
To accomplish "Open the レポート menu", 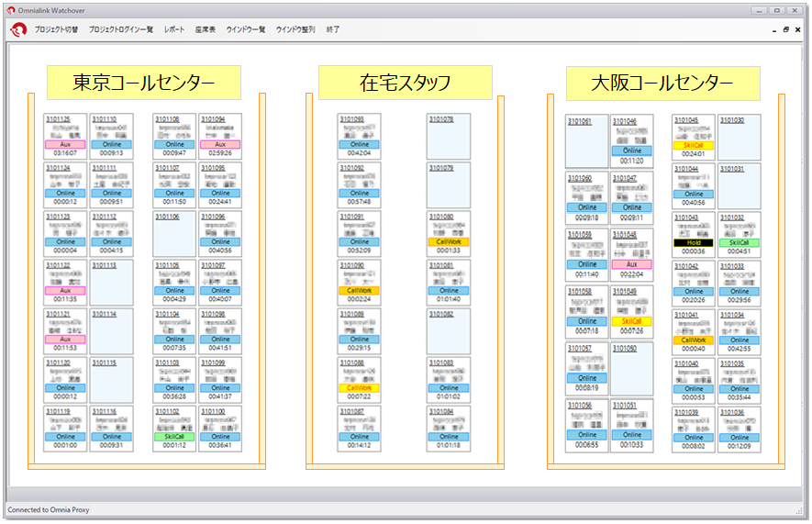I will 174,29.
